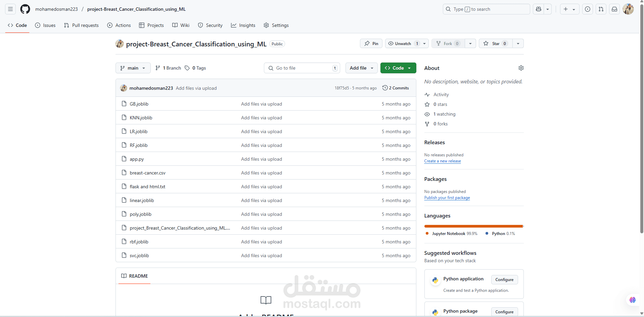Open the Wiki tab
The image size is (644, 317).
point(181,25)
